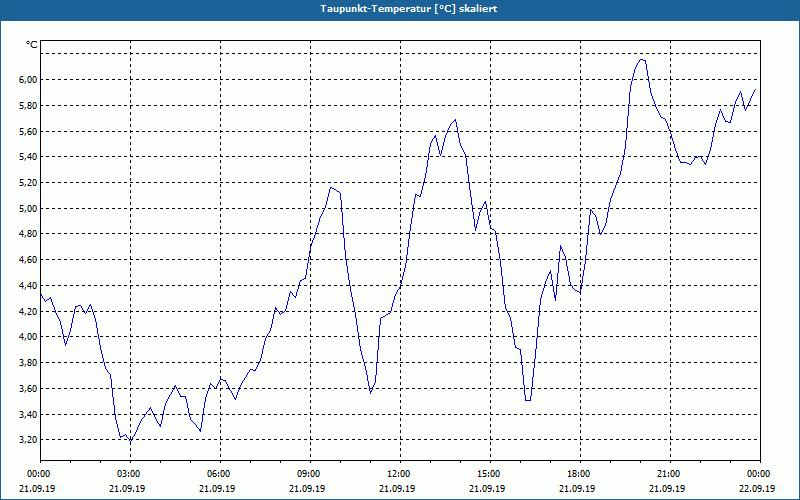
Task: Click the 5,80 y-axis label
Action: click(x=29, y=106)
